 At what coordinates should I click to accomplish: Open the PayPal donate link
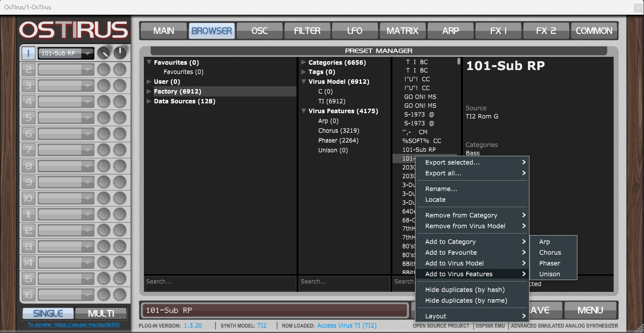point(73,325)
